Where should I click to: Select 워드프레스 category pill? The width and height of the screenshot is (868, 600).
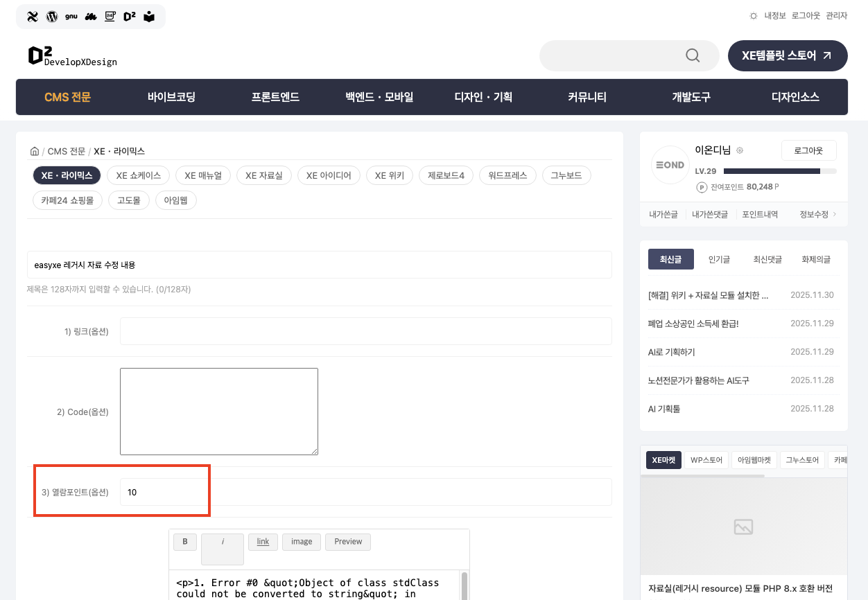point(507,175)
